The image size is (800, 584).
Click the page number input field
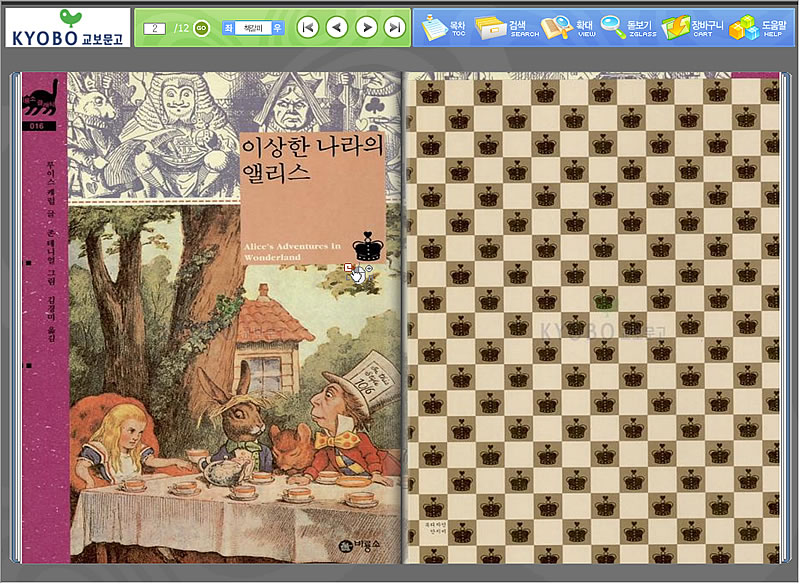tap(154, 28)
